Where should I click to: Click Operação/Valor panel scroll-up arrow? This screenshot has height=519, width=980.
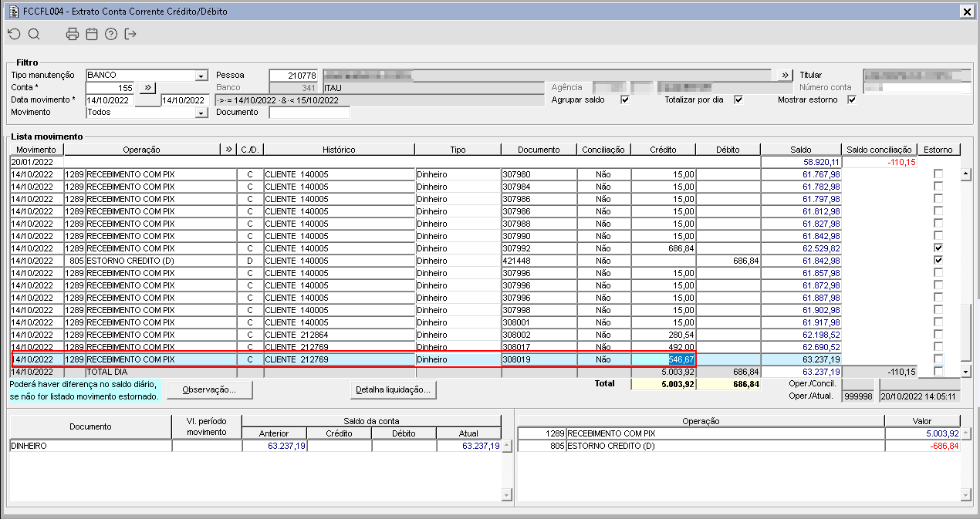click(965, 433)
